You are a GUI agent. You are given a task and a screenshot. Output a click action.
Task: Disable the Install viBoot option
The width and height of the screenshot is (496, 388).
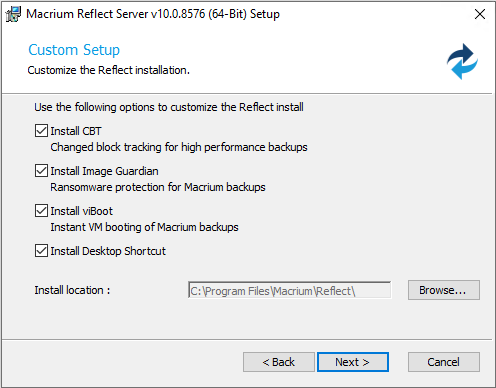click(41, 211)
